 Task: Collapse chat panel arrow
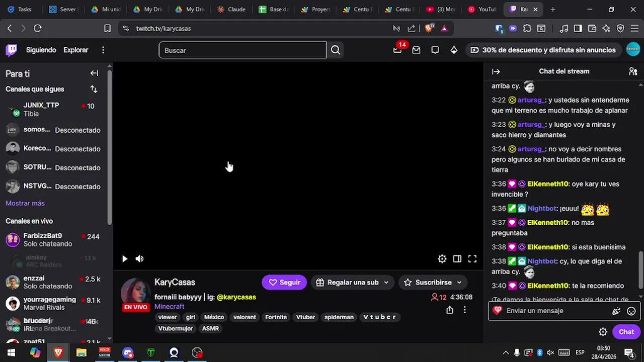[x=496, y=71]
